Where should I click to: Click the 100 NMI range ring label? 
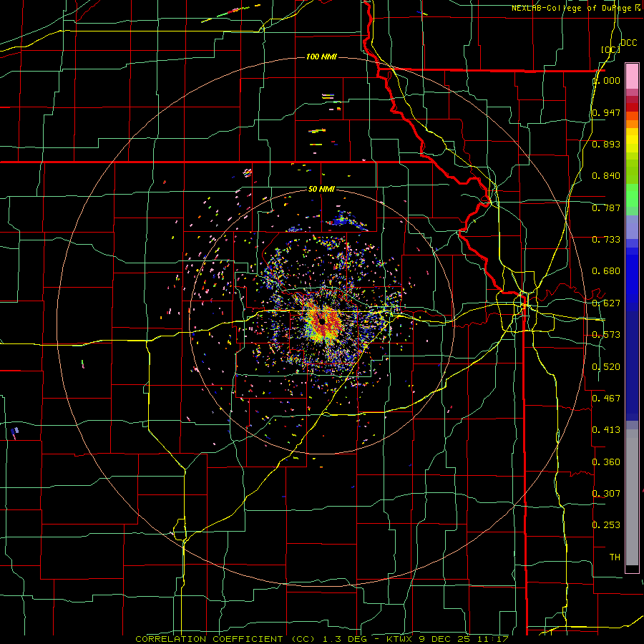[x=321, y=57]
